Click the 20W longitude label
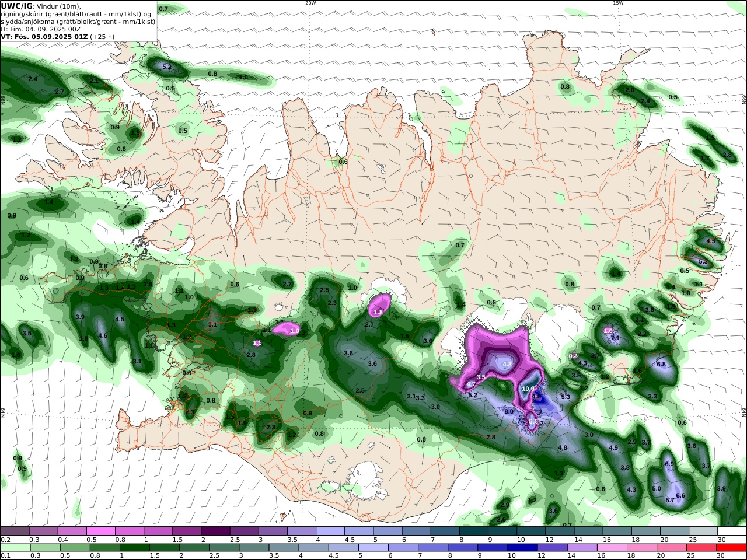 310,3
